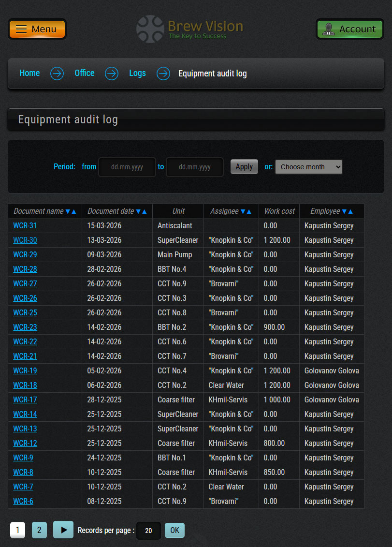The height and width of the screenshot is (547, 392).
Task: Go to next page arrow button
Action: (x=63, y=530)
